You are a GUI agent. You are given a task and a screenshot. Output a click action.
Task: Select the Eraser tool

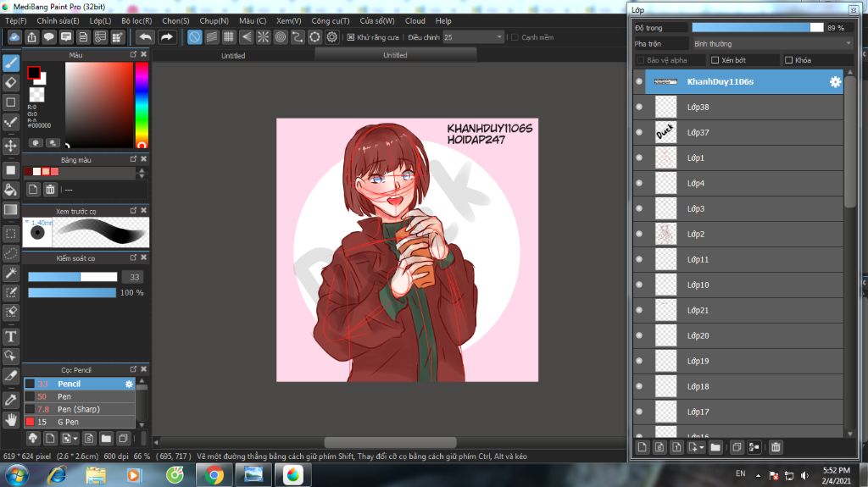[x=10, y=82]
